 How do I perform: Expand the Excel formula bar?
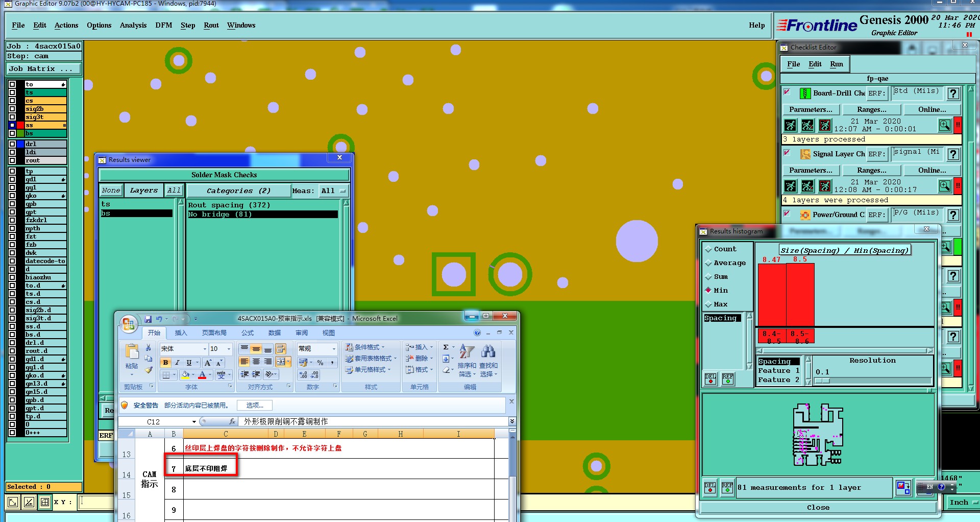coord(512,421)
